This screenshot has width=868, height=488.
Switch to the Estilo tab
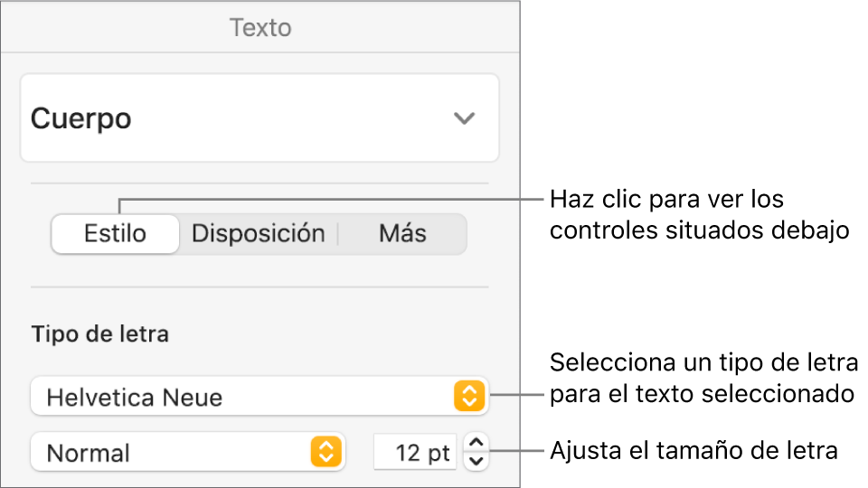coord(115,233)
